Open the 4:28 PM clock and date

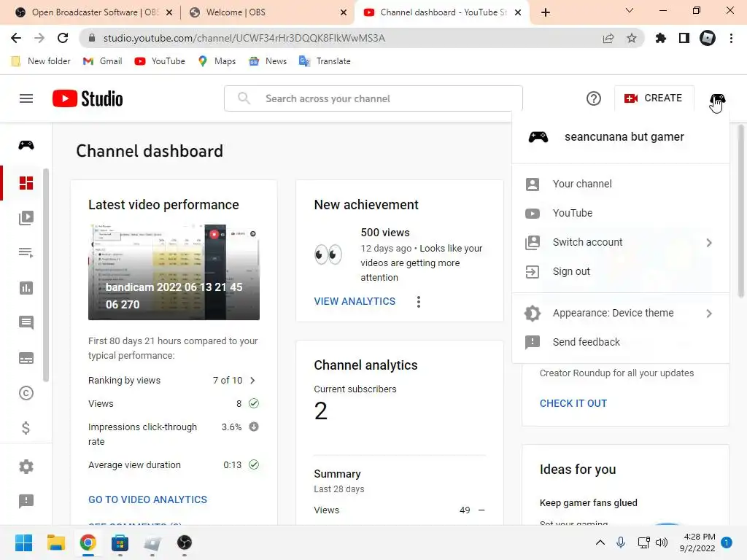697,542
